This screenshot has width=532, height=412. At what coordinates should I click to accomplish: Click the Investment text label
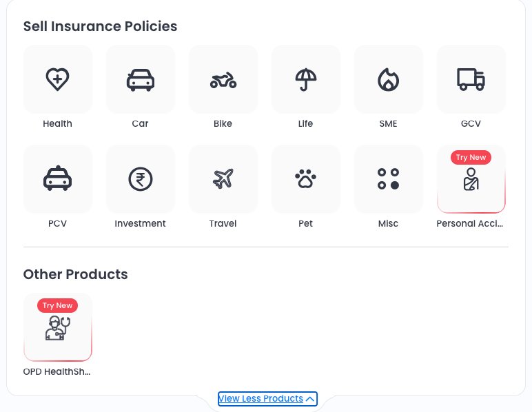pos(140,223)
